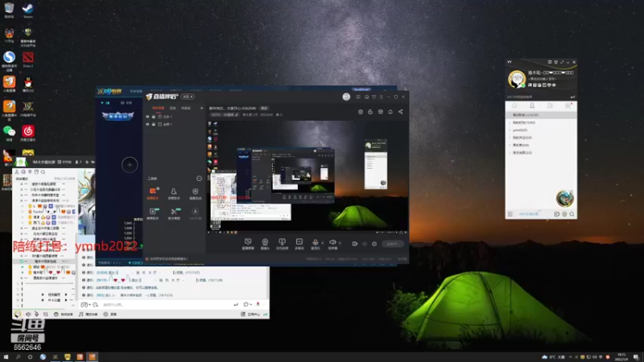Select the active orange scene tab in streaming app
644x362 pixels.
(158, 109)
